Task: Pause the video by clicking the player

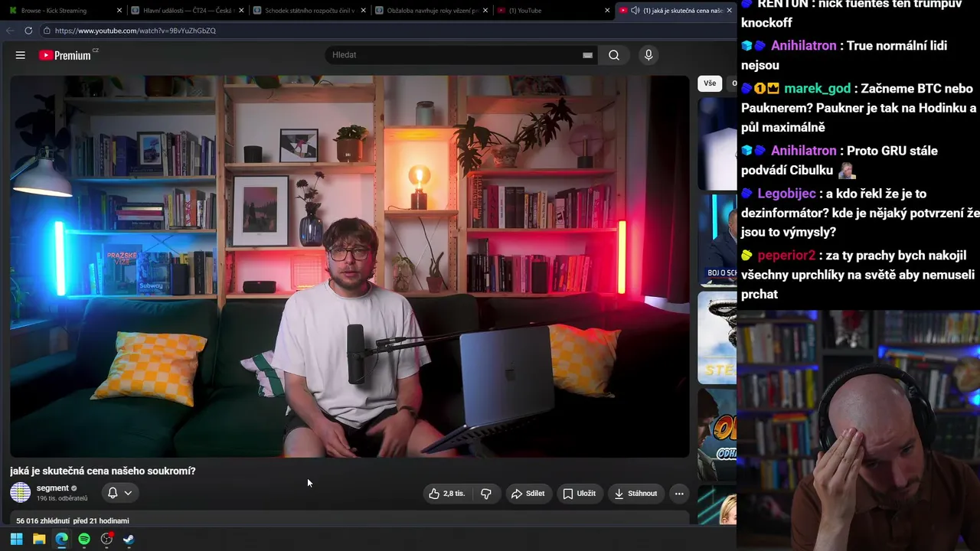Action: pyautogui.click(x=350, y=266)
